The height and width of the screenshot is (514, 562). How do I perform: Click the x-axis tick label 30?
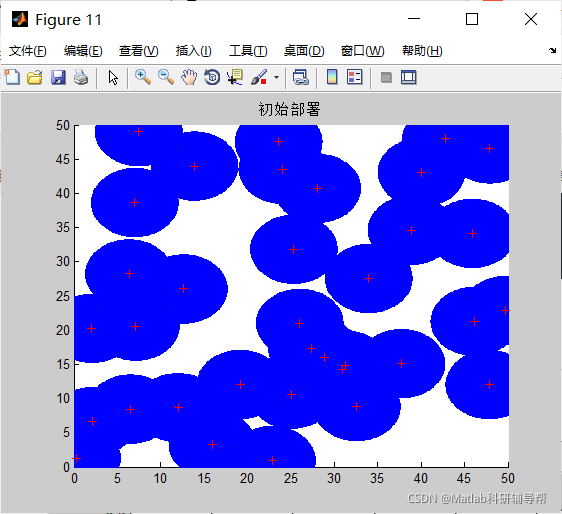pyautogui.click(x=334, y=478)
